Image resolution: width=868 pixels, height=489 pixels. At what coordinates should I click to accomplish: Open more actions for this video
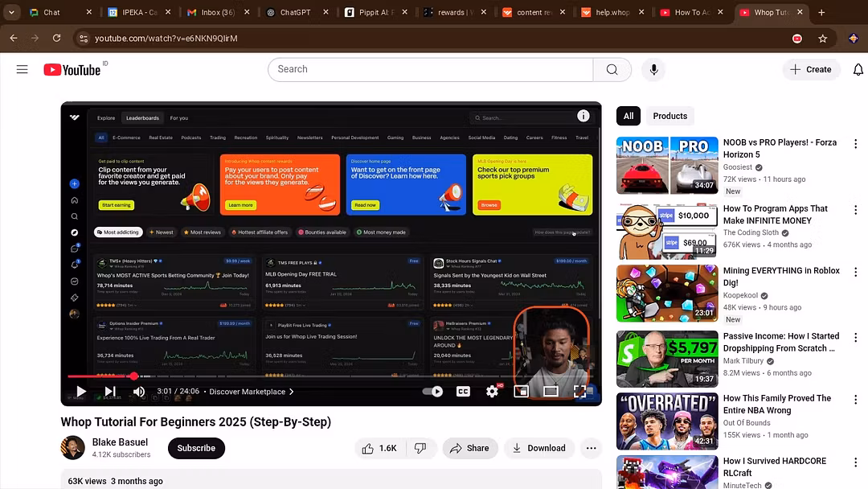592,448
